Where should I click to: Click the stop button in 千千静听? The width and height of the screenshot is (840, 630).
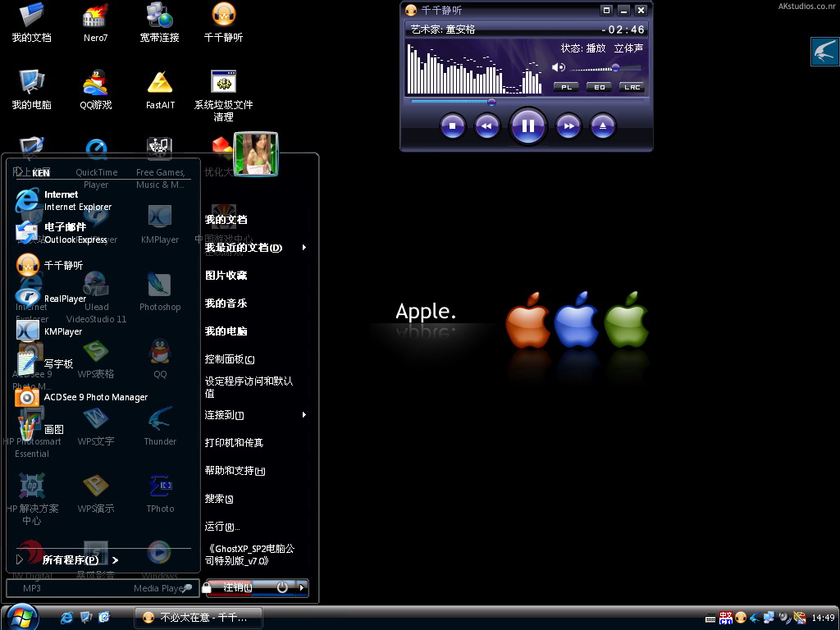point(452,126)
